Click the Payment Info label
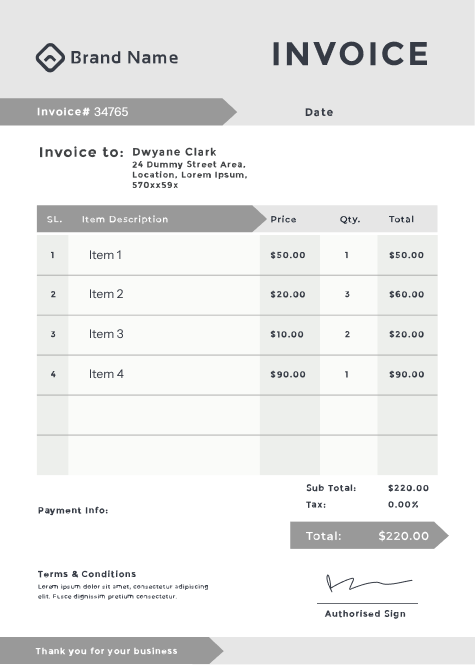This screenshot has width=475, height=665. point(73,510)
